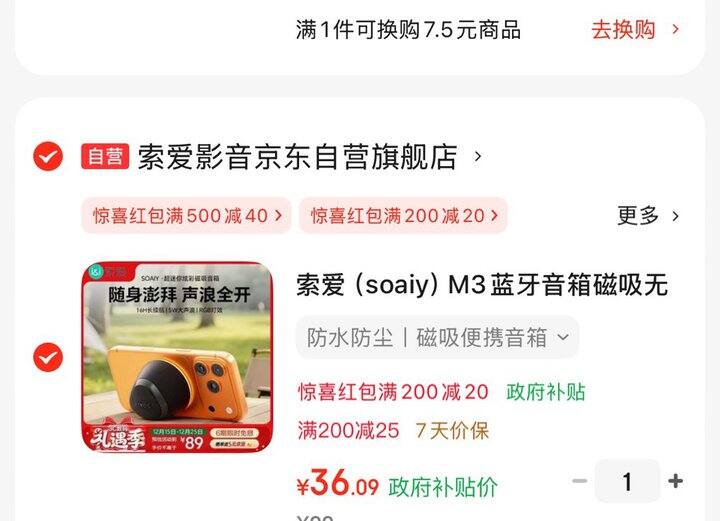
Task: Uncheck the 索爱影音京东自营旗舰店 store checkbox
Action: click(x=48, y=157)
